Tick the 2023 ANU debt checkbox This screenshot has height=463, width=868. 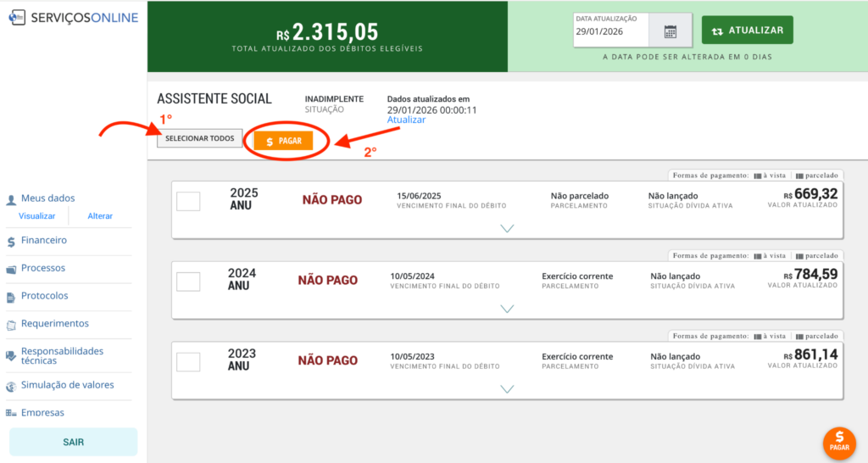[188, 361]
